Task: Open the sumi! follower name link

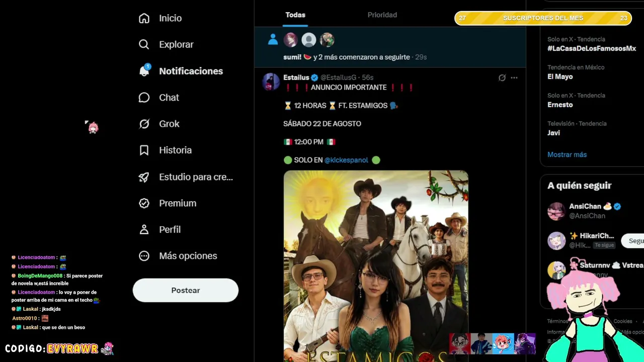Action: [x=292, y=57]
